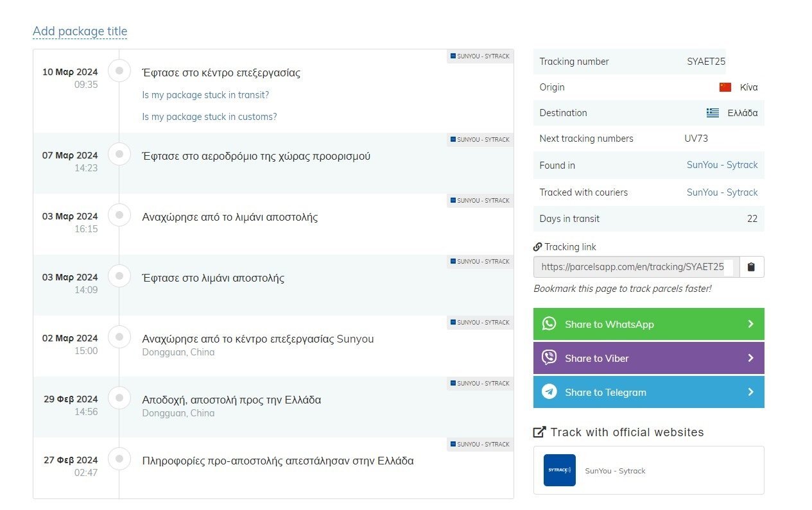This screenshot has height=510, width=812.
Task: Open SunYou - Sytrack link in Found in row
Action: pyautogui.click(x=722, y=165)
